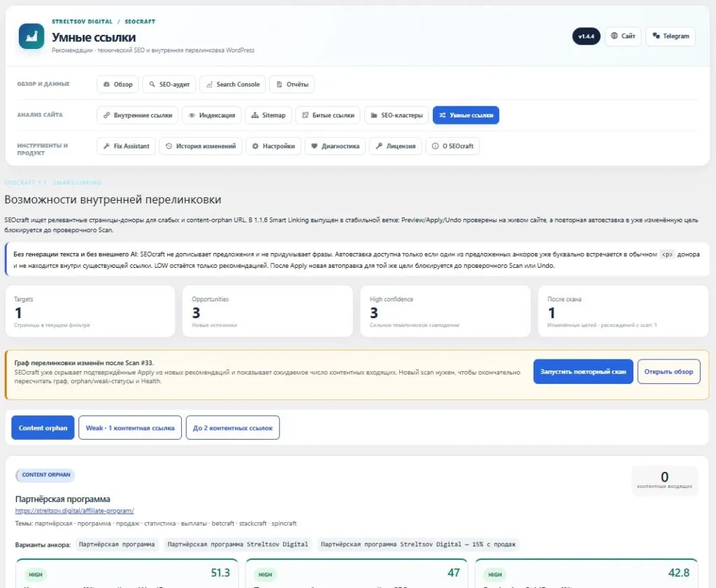Image resolution: width=716 pixels, height=588 pixels.
Task: Click the SEO-кластеры folder icon
Action: tap(374, 115)
